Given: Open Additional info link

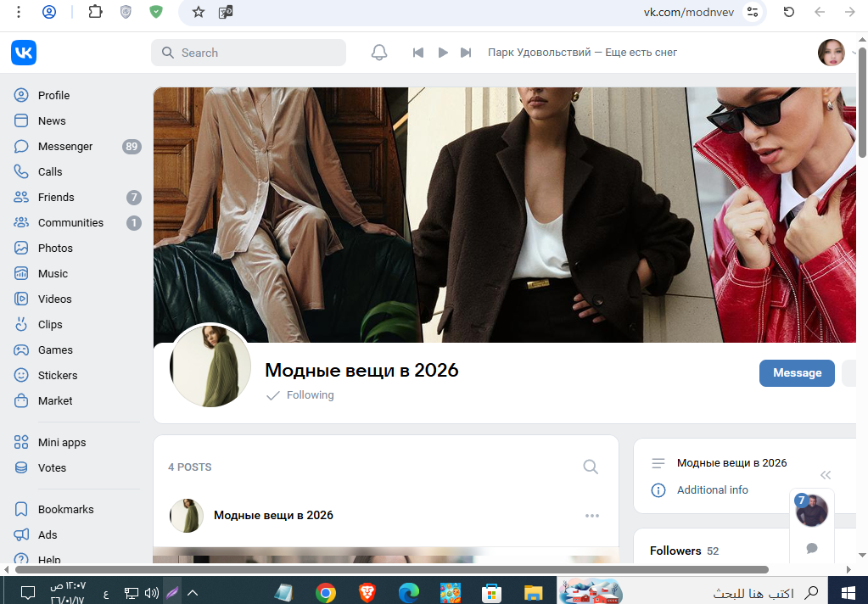Looking at the screenshot, I should 713,490.
